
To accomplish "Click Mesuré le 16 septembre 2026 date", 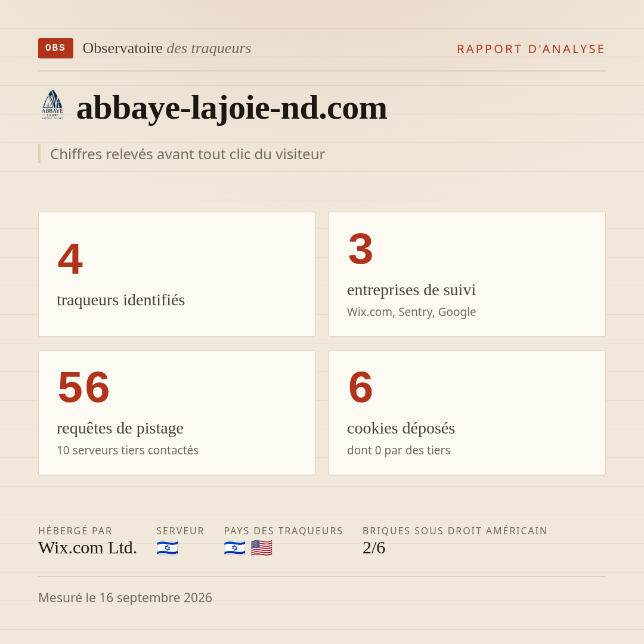I will (125, 597).
